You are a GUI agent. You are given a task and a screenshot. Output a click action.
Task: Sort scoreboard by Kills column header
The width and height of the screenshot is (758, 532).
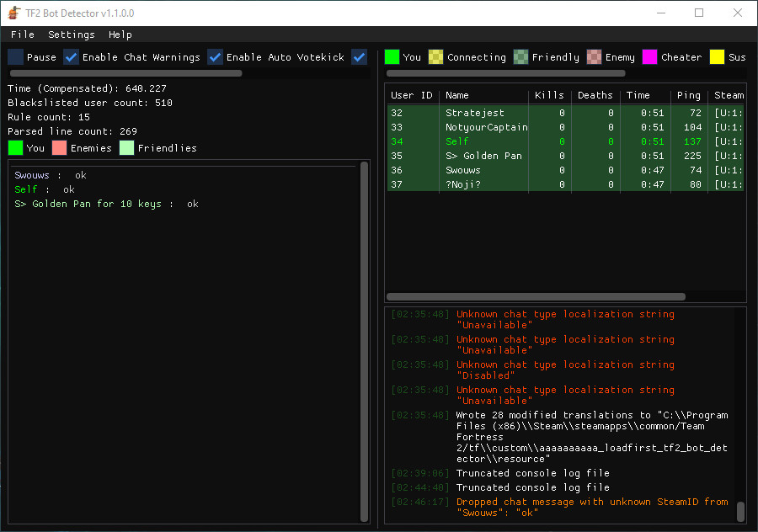tap(549, 95)
